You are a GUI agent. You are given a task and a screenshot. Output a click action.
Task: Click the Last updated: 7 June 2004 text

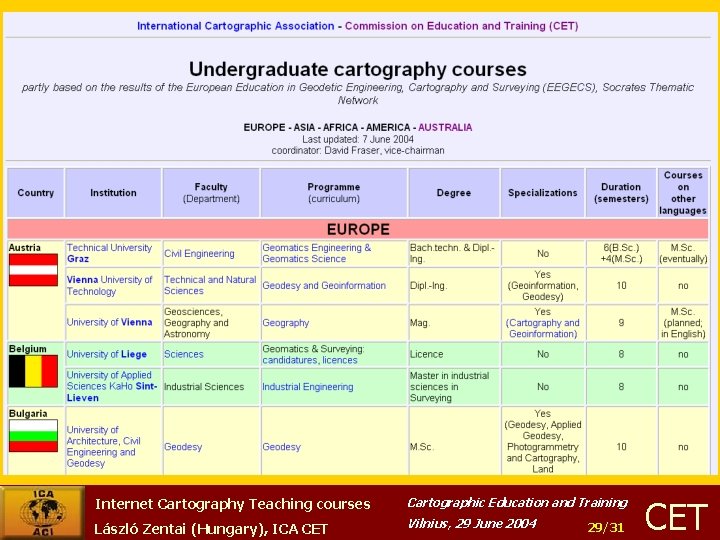[x=358, y=139]
